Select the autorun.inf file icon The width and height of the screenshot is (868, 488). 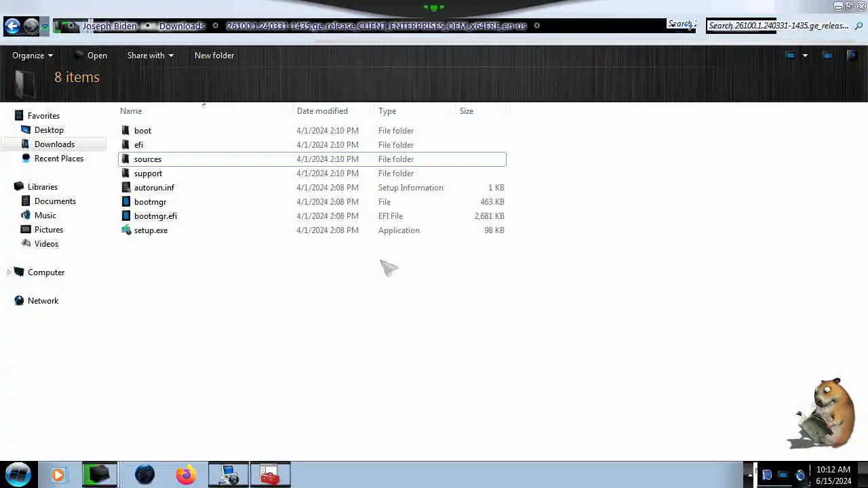click(125, 188)
